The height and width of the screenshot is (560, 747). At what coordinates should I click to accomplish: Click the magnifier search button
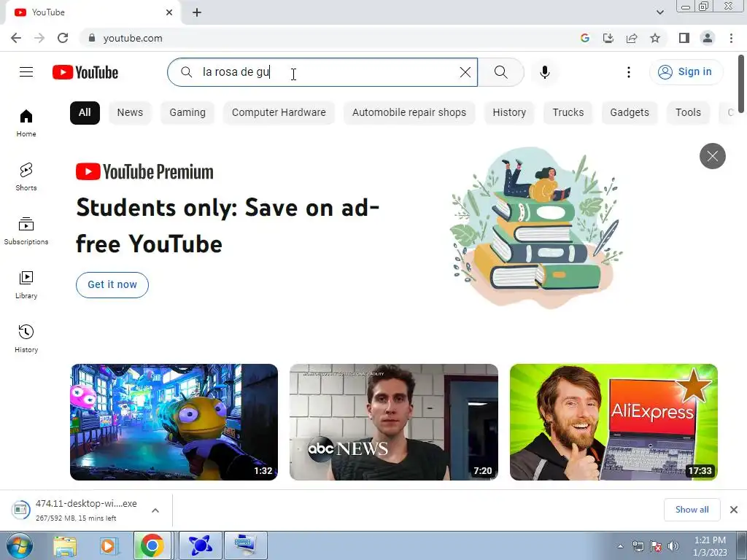[500, 72]
